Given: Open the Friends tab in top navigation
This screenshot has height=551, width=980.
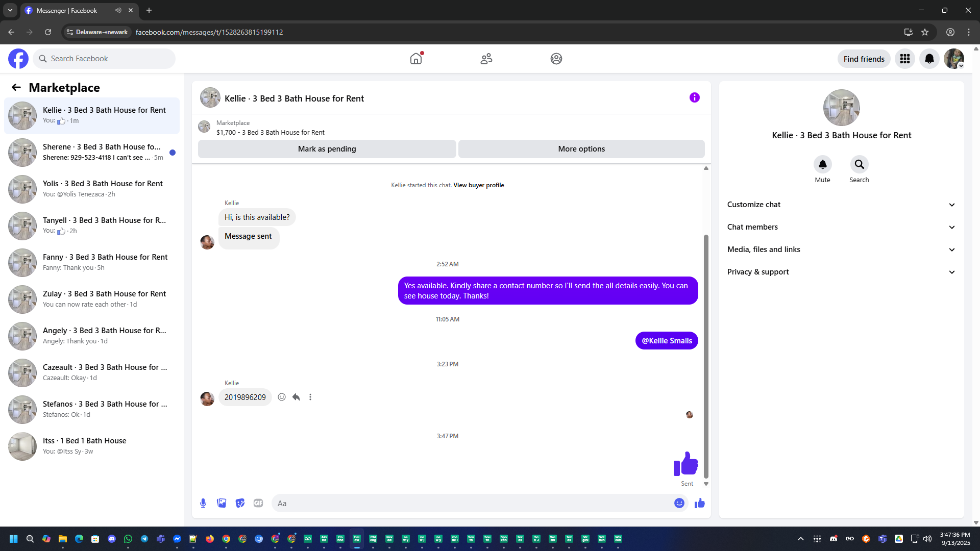Looking at the screenshot, I should point(486,59).
